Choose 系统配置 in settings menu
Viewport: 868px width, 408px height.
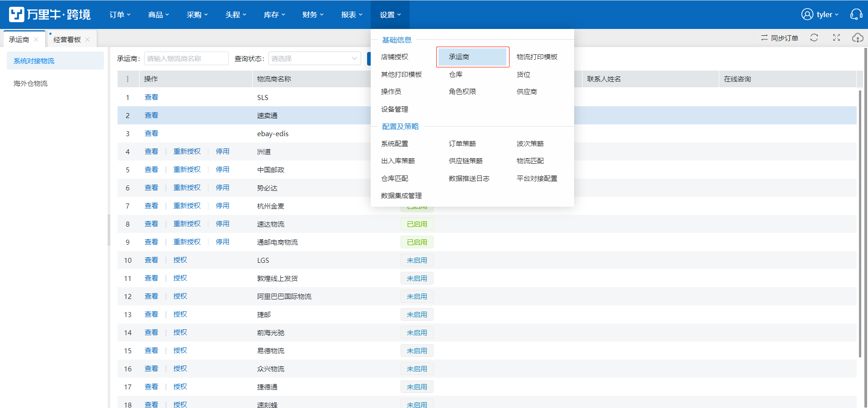click(395, 143)
